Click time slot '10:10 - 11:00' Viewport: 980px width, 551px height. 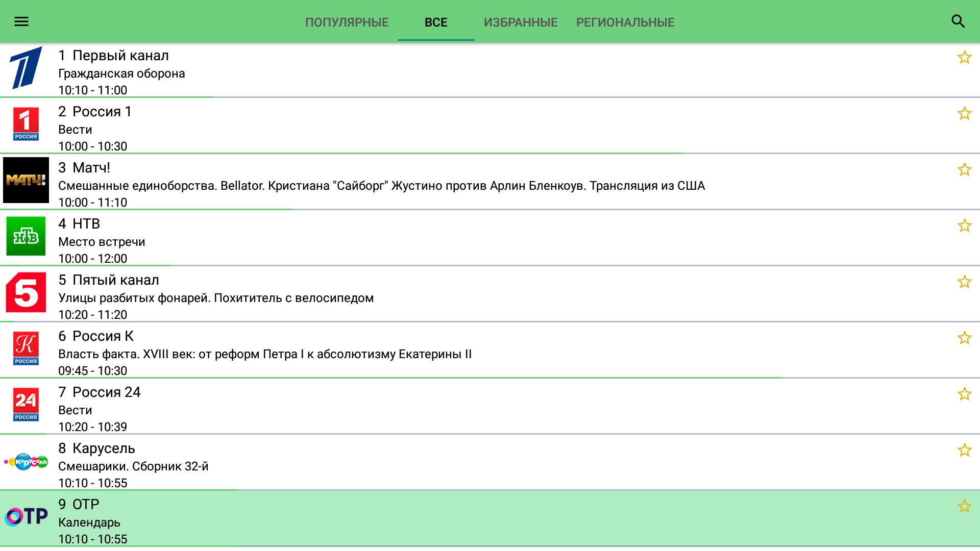(92, 90)
